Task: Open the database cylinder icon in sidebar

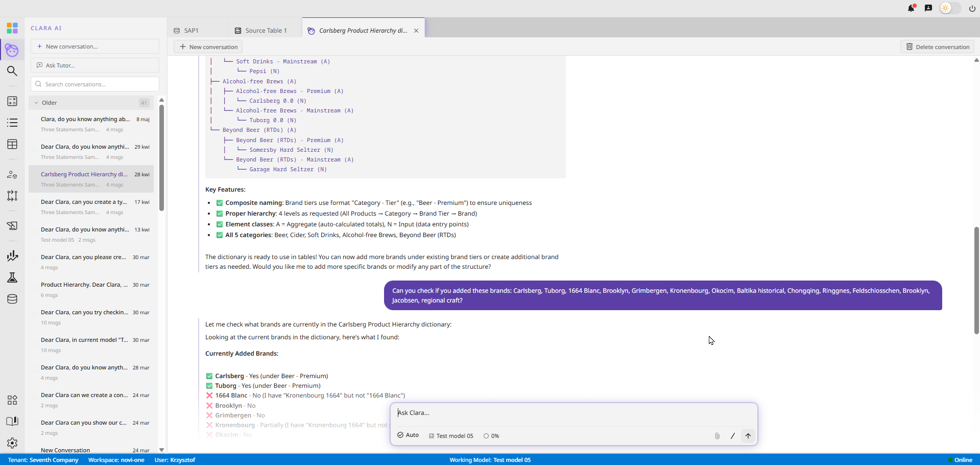Action: [12, 299]
